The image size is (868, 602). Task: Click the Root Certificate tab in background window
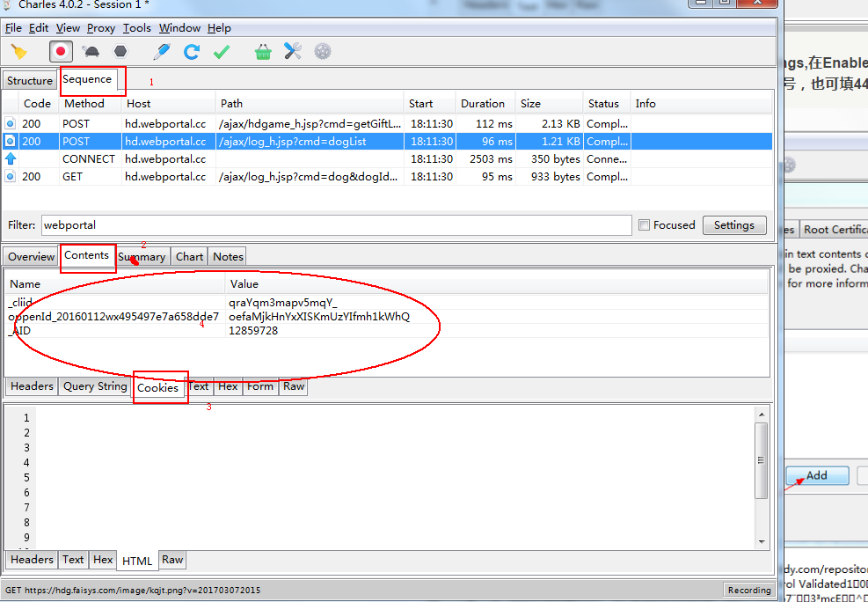(835, 230)
